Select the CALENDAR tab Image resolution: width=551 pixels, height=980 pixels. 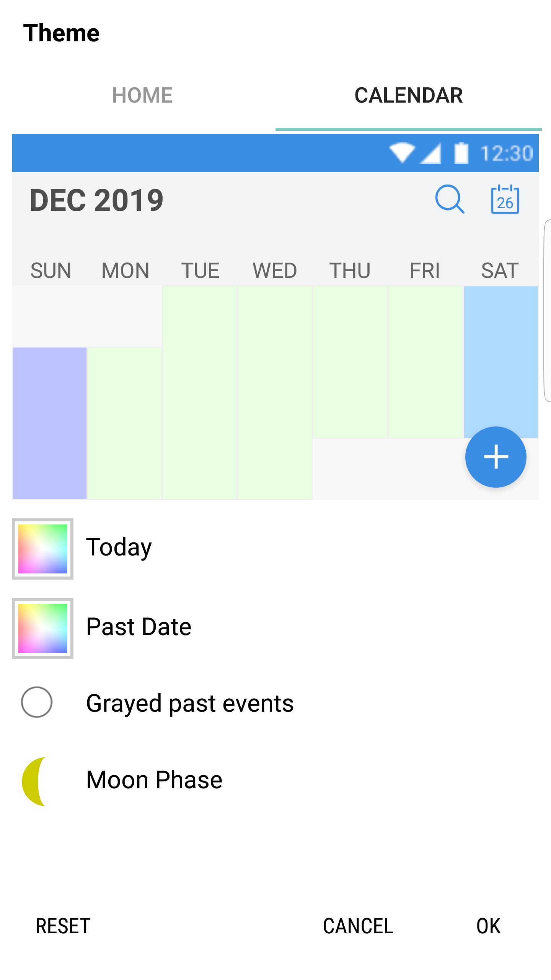pyautogui.click(x=408, y=95)
